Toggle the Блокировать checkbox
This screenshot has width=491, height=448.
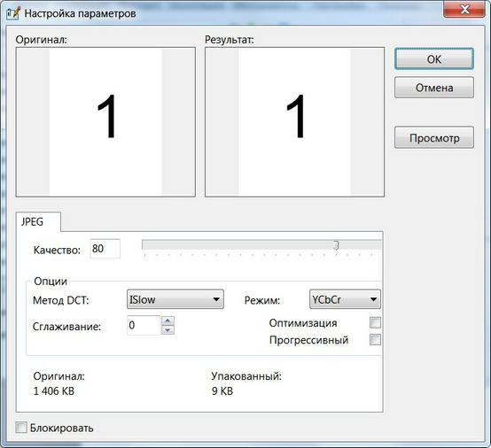tap(21, 428)
